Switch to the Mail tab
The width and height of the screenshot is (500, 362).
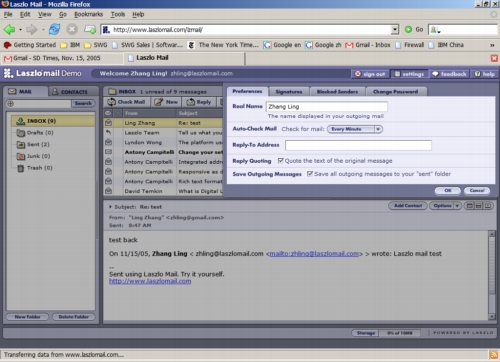[x=26, y=92]
